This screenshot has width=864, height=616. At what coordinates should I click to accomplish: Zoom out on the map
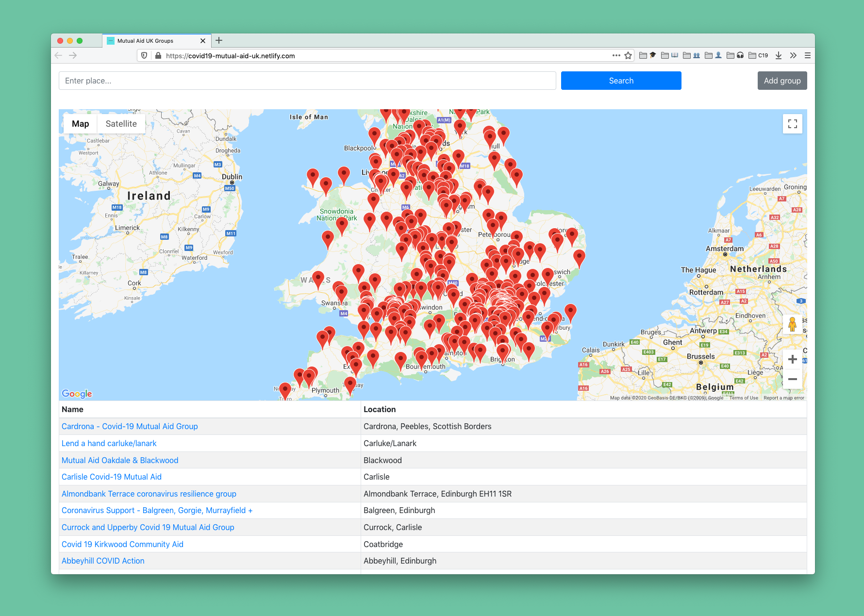792,379
